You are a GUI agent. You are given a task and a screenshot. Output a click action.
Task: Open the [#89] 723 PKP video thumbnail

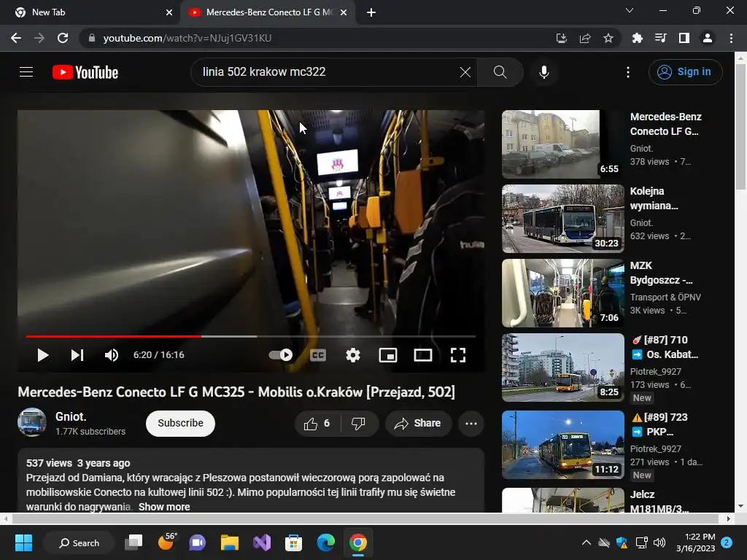pos(562,445)
